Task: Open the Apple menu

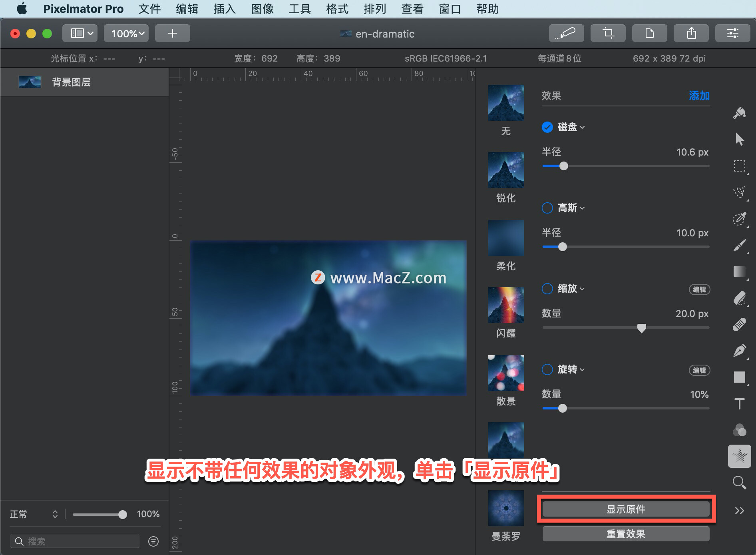Action: coord(22,8)
